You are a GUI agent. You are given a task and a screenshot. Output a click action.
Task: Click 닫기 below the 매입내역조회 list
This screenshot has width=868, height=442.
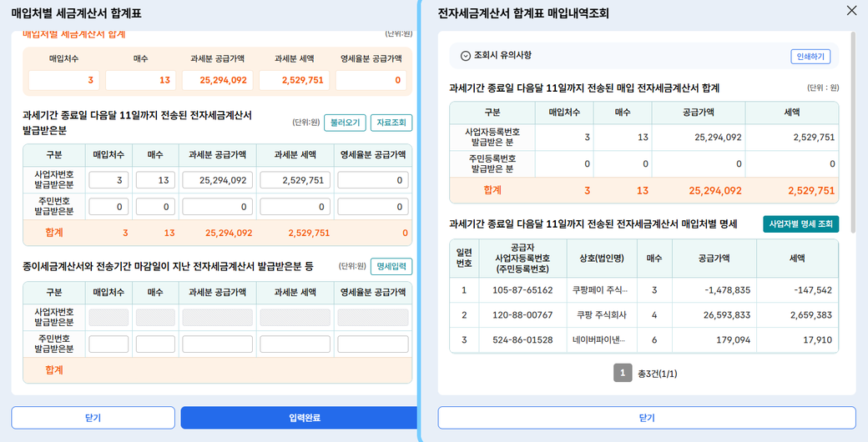click(x=646, y=418)
